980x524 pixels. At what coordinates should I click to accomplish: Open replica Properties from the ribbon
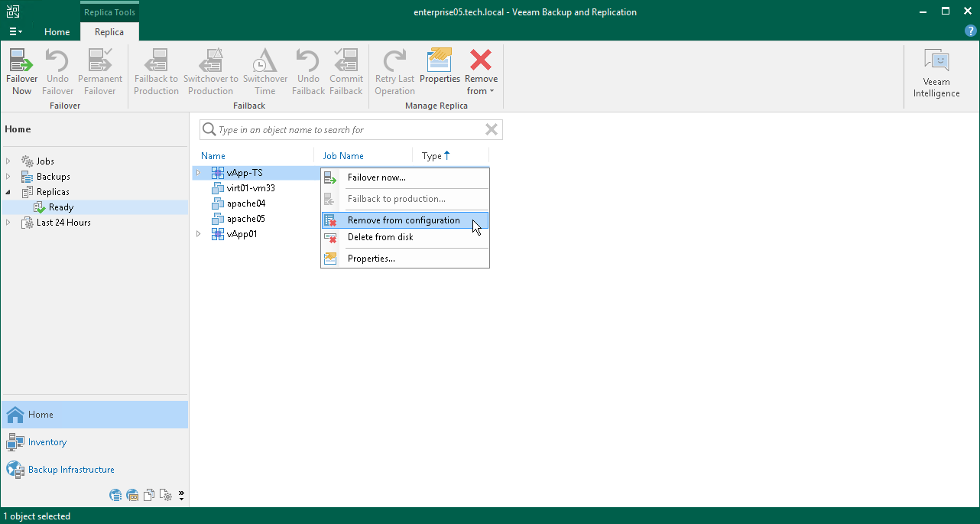pos(440,67)
